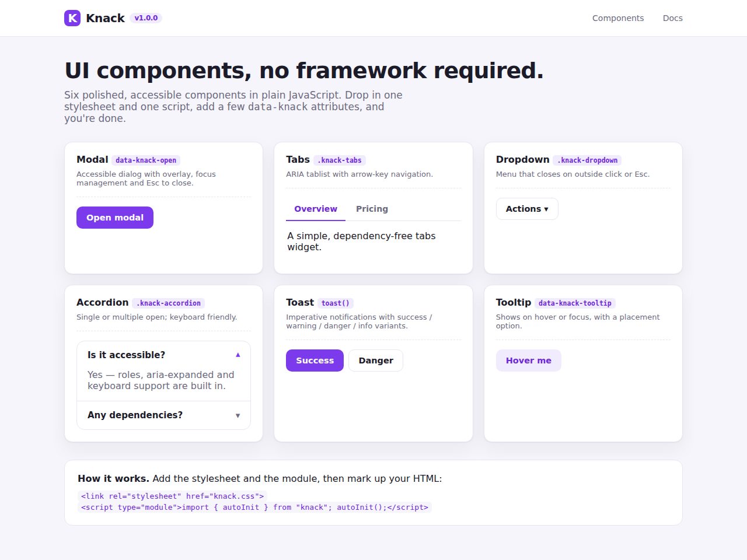Show a Success toast
This screenshot has height=560, width=747.
[315, 360]
